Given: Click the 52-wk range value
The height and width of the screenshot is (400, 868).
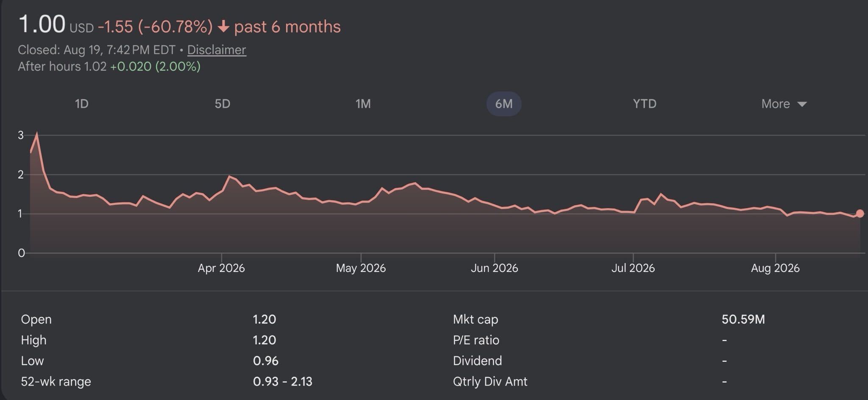Looking at the screenshot, I should pos(283,381).
